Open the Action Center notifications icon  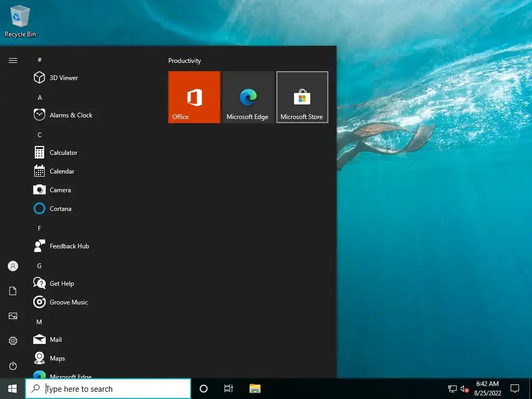pyautogui.click(x=515, y=389)
